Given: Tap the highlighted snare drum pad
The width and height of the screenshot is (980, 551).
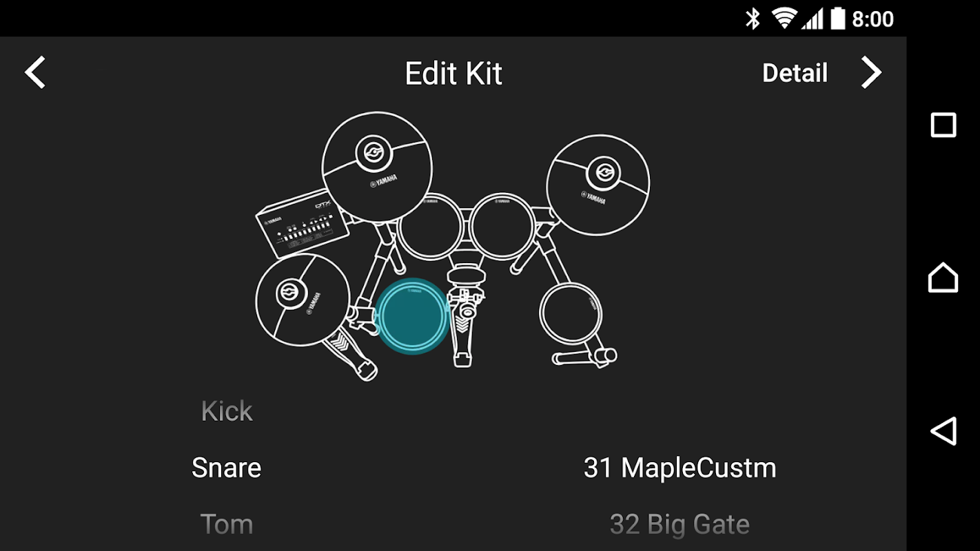Looking at the screenshot, I should point(412,316).
